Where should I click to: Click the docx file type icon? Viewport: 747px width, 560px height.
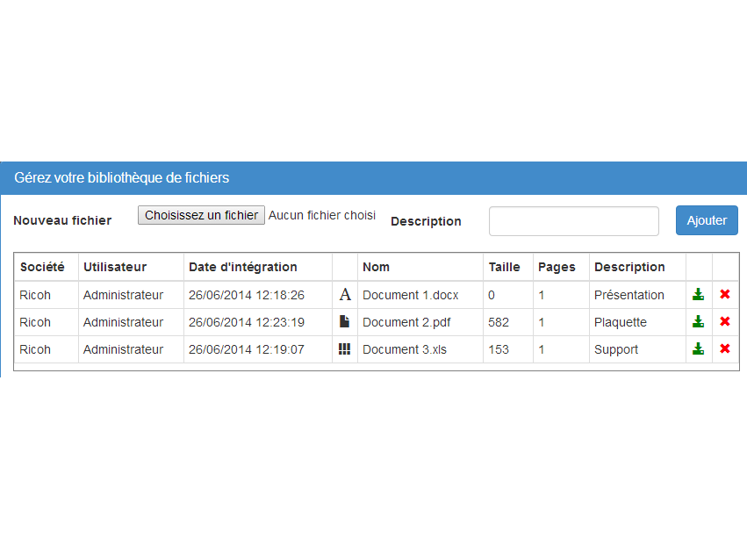click(x=345, y=294)
